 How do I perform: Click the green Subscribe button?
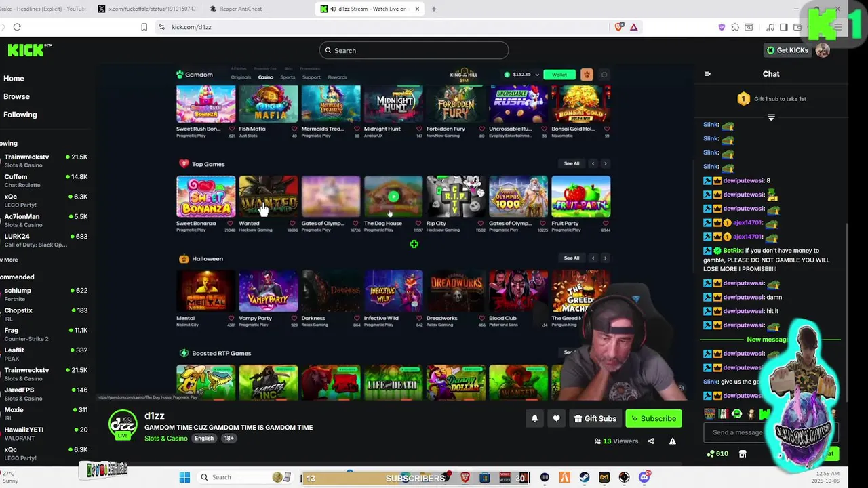coord(653,418)
